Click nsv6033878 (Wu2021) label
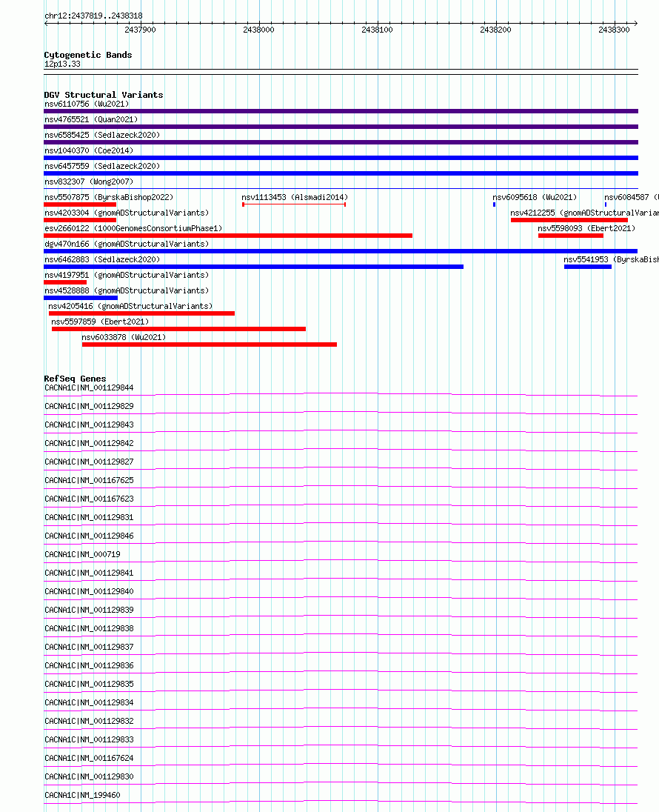 [x=124, y=337]
